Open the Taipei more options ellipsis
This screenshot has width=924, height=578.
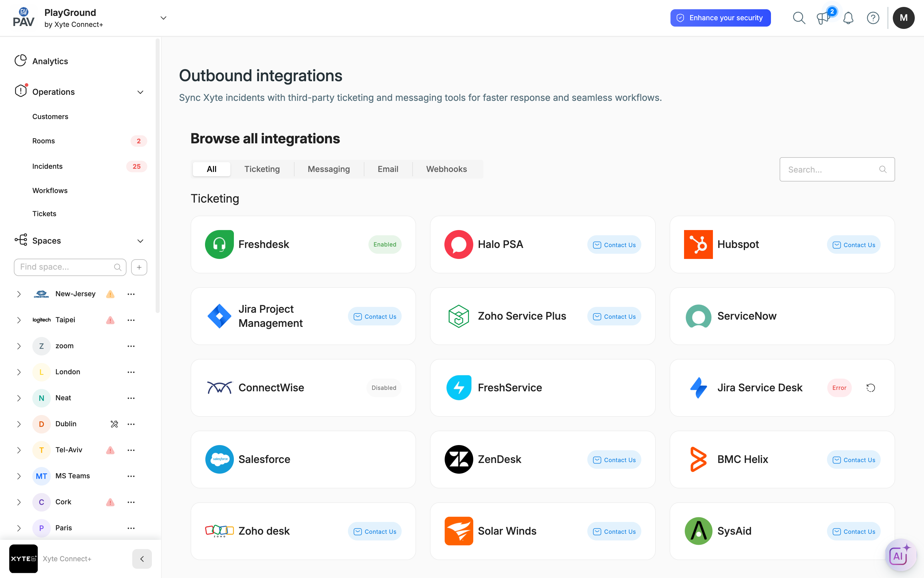(x=131, y=320)
